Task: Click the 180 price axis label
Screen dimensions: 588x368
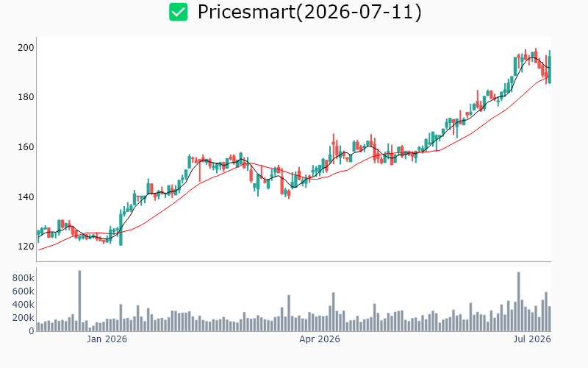Action: click(26, 97)
